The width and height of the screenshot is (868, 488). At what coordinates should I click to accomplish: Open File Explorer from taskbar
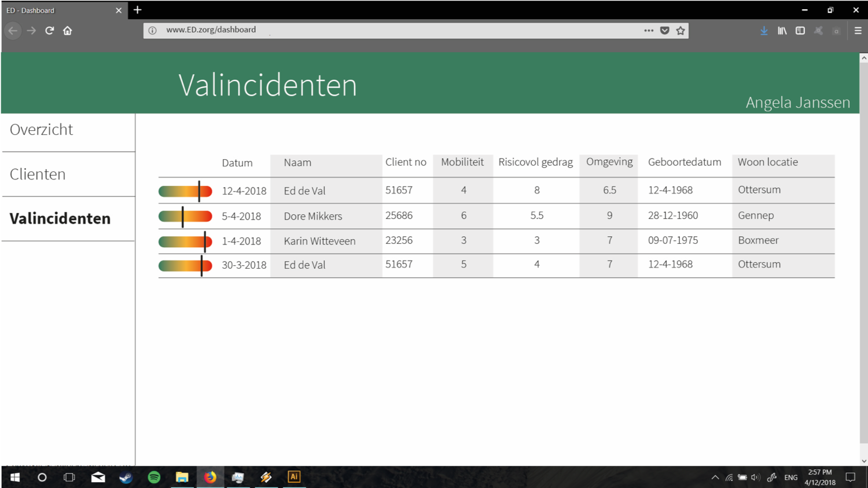pos(182,478)
